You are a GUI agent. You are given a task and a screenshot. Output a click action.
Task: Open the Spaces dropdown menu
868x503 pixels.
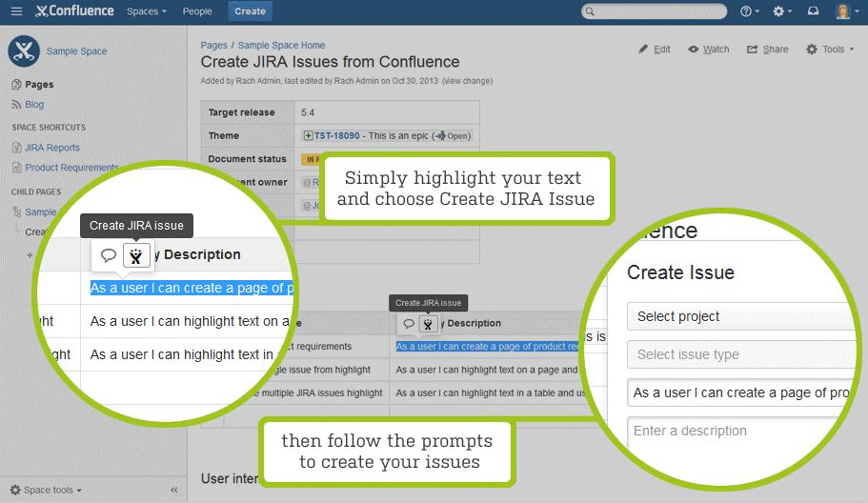pos(146,11)
